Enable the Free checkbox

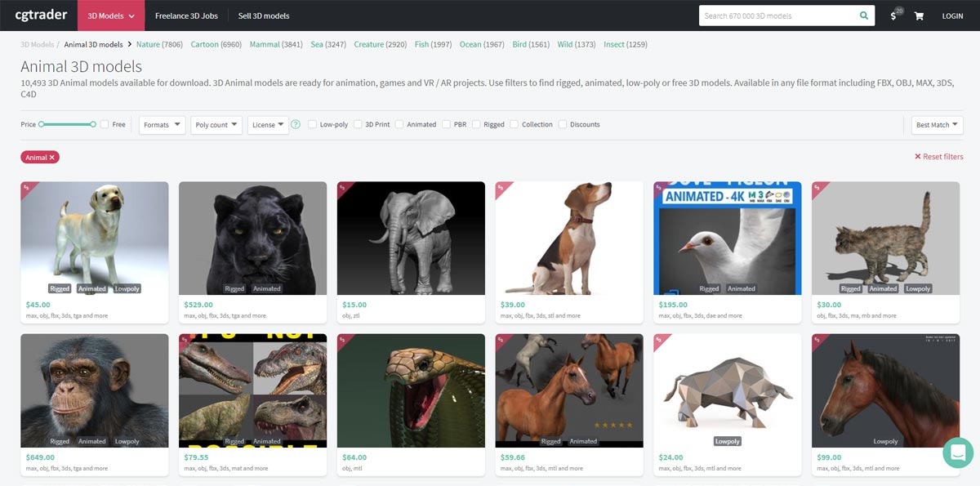tap(105, 125)
